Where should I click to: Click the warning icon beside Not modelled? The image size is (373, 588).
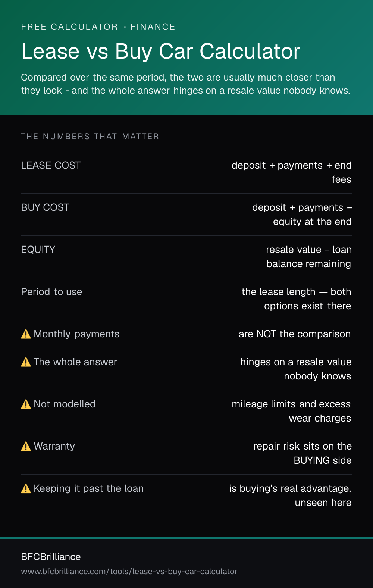26,404
